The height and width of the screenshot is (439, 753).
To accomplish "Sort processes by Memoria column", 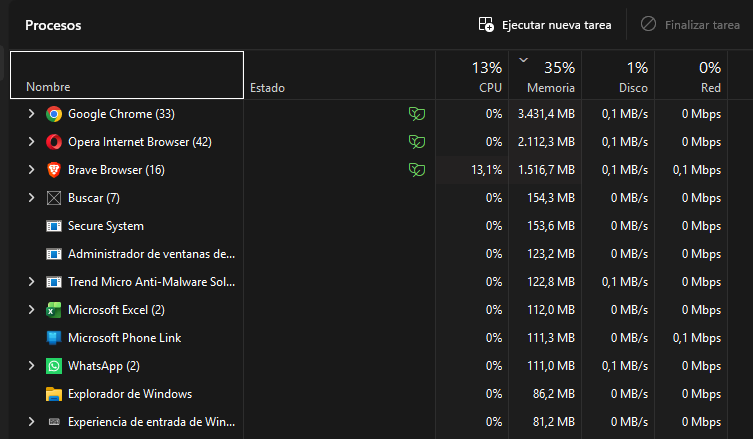I will pos(545,76).
